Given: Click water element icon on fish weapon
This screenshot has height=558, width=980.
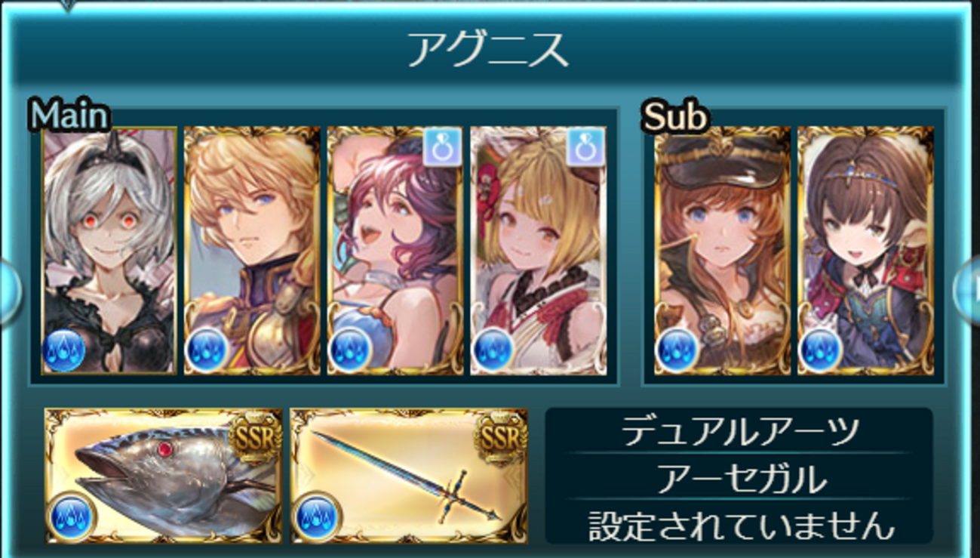Looking at the screenshot, I should pos(72,518).
